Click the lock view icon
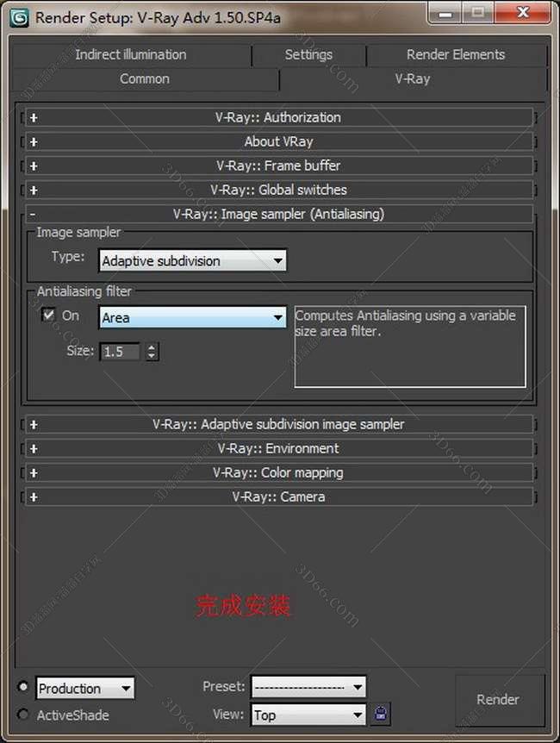This screenshot has width=560, height=743. (x=381, y=713)
